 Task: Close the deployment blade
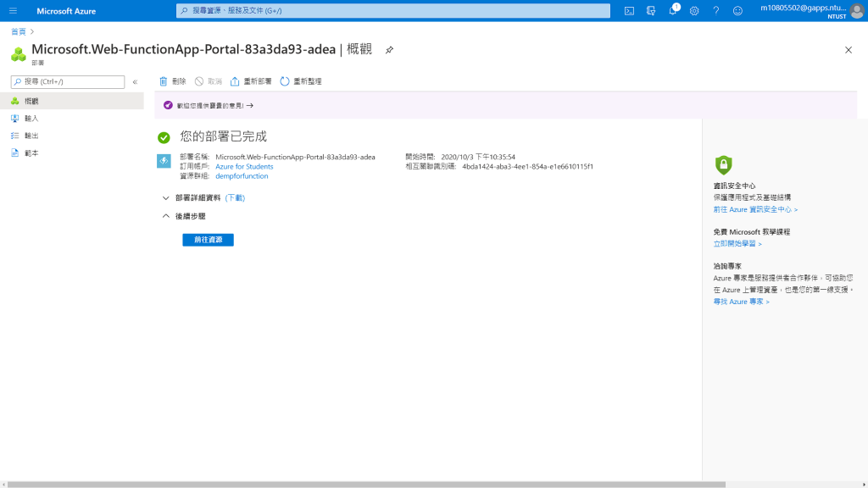pos(848,50)
